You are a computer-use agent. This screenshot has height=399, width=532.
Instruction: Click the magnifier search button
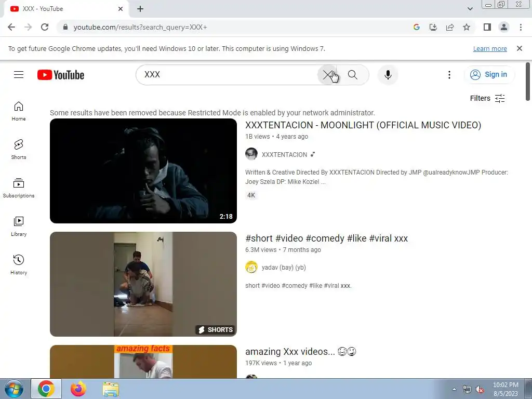[353, 75]
